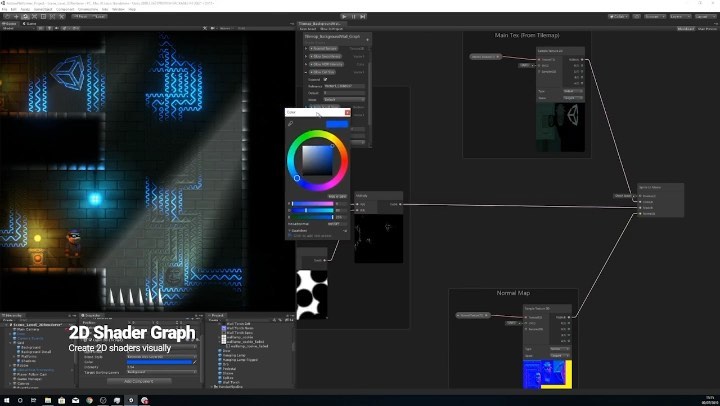Click the eyedropper beside Inspector Color field
Viewport: 720px width, 406px height.
[x=195, y=362]
